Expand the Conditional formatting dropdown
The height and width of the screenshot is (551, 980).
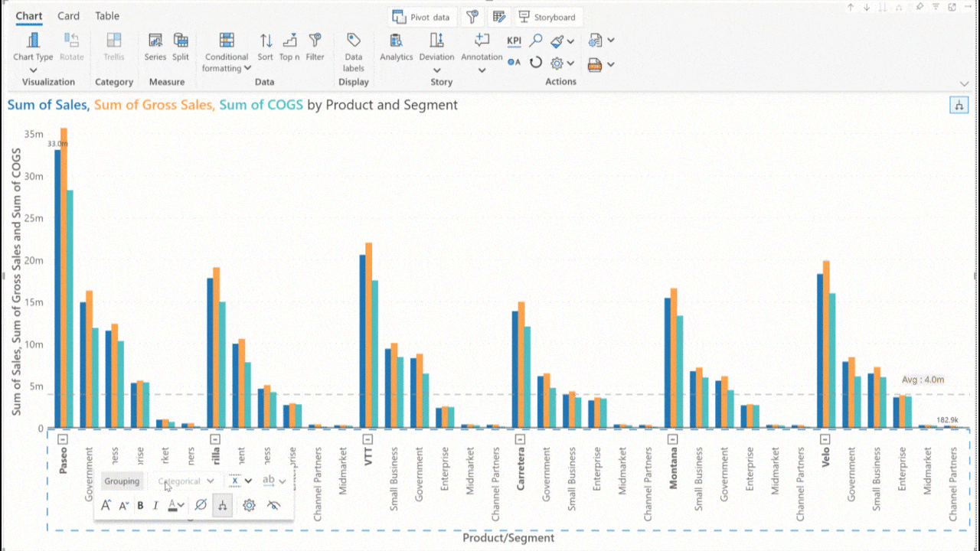coord(247,68)
